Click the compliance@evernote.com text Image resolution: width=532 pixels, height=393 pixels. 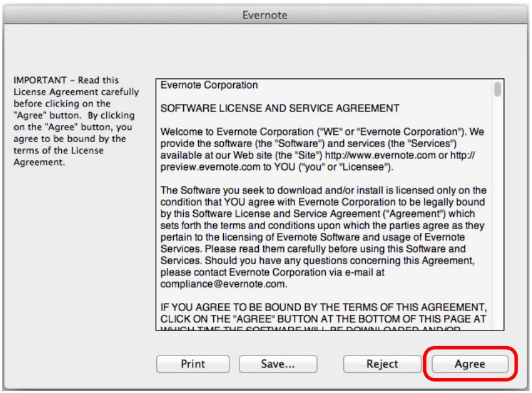(x=224, y=284)
